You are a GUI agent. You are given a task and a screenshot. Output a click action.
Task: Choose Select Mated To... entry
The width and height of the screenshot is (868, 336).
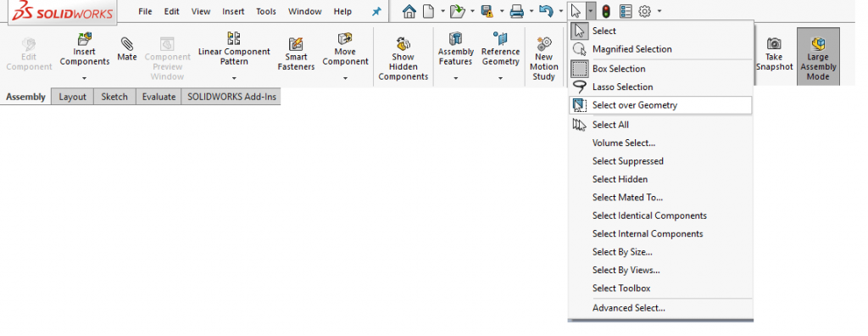point(661,198)
